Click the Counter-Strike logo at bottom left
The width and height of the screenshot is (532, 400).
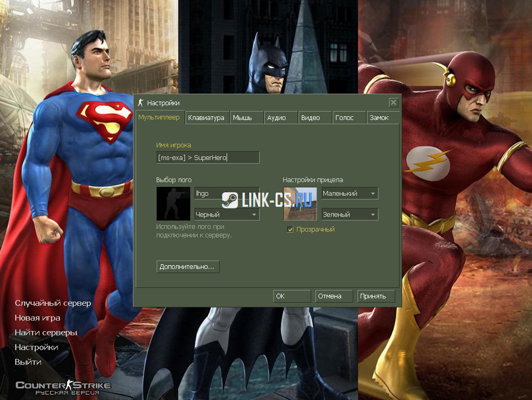tap(63, 388)
